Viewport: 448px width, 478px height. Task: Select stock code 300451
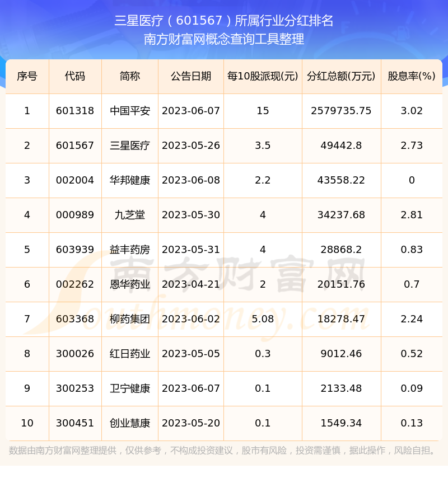point(75,424)
